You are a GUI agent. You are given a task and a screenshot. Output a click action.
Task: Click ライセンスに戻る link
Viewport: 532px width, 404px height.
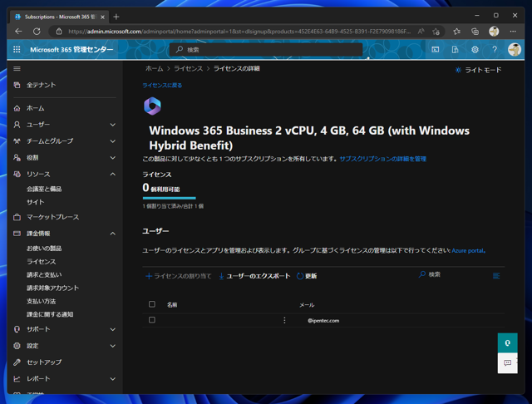[162, 85]
